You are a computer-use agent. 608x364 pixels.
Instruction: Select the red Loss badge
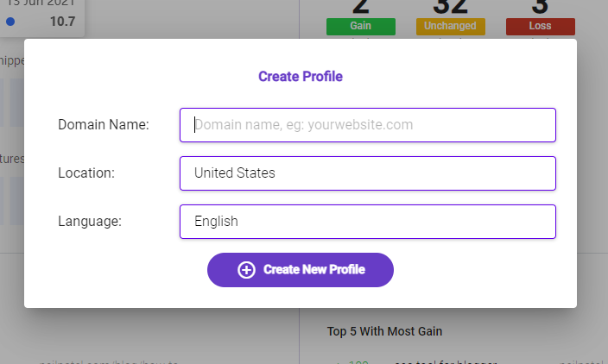pyautogui.click(x=540, y=27)
